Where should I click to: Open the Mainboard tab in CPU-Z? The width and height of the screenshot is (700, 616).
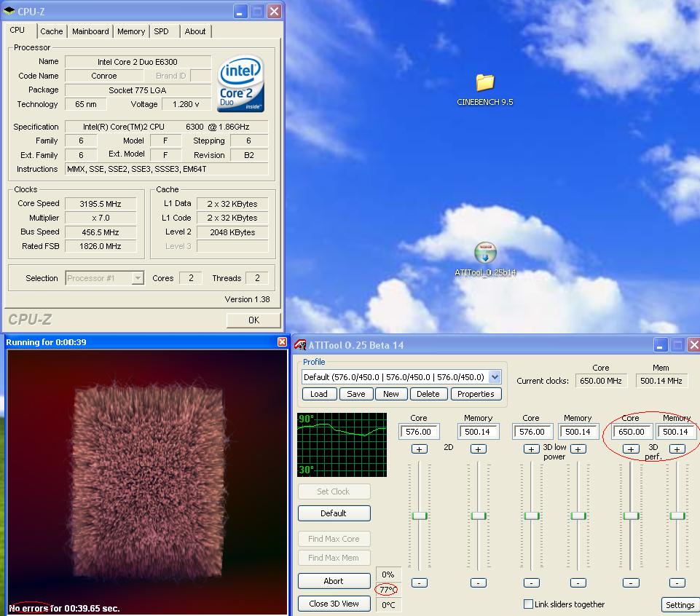tap(90, 31)
